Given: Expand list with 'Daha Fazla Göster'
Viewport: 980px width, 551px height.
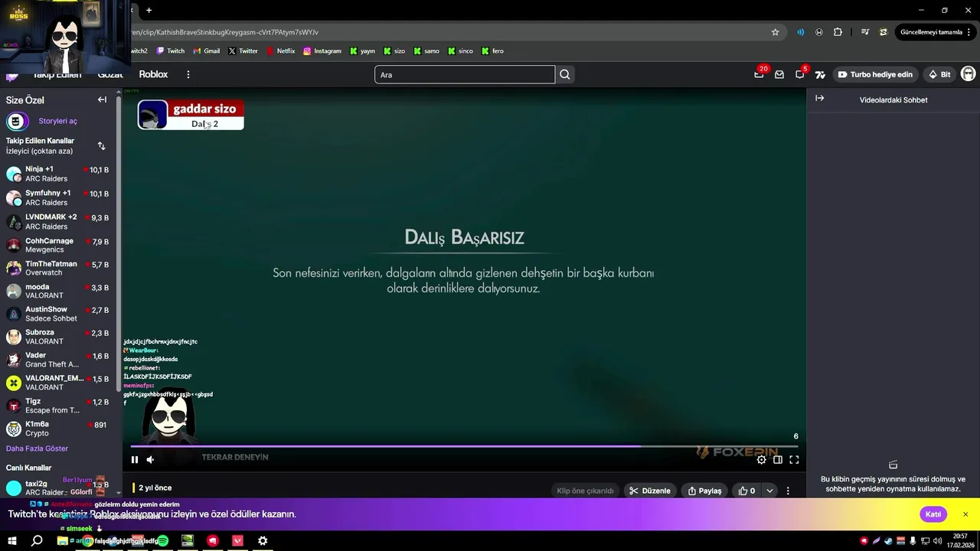Looking at the screenshot, I should pyautogui.click(x=37, y=448).
